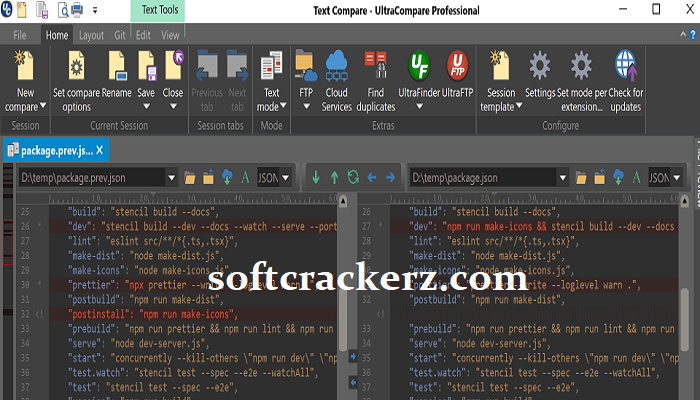The image size is (700, 400).
Task: Go to next difference green down arrow
Action: point(316,178)
